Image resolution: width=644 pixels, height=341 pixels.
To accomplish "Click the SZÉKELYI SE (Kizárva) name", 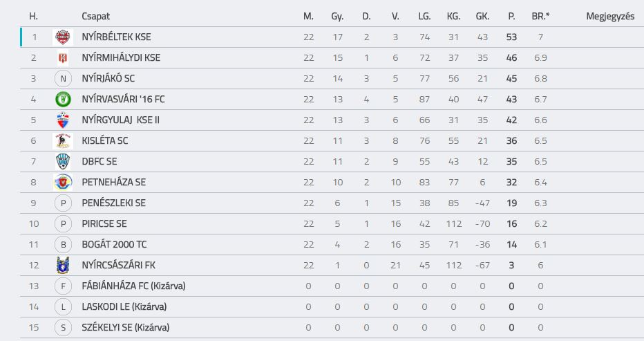I will point(126,327).
